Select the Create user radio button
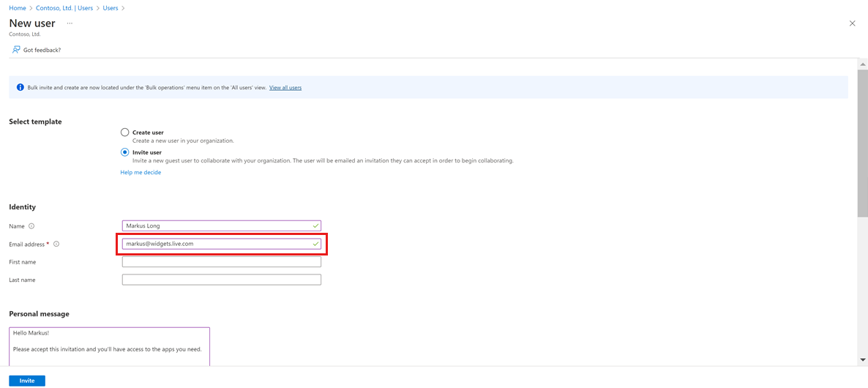Screen dimensions: 868x388 (x=124, y=133)
